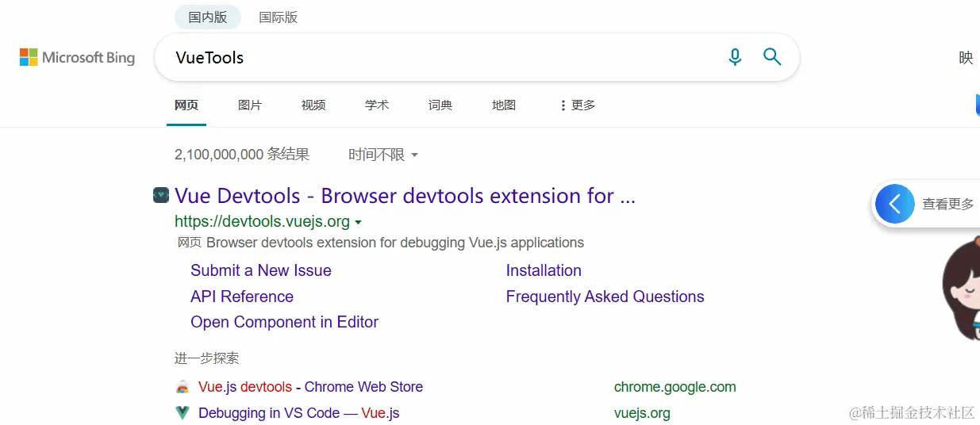Viewport: 980px width, 425px height.
Task: Click the magnifier search icon
Action: pos(772,56)
